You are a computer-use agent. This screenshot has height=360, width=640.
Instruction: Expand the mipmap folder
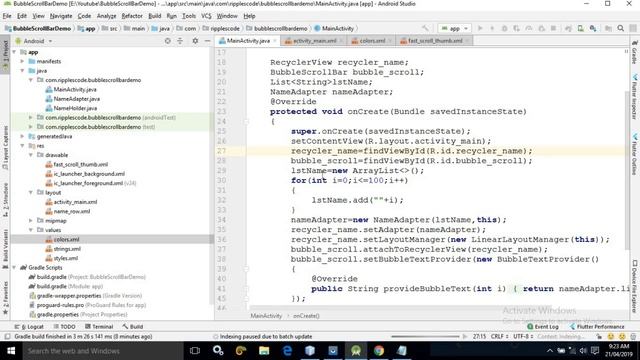click(31, 221)
